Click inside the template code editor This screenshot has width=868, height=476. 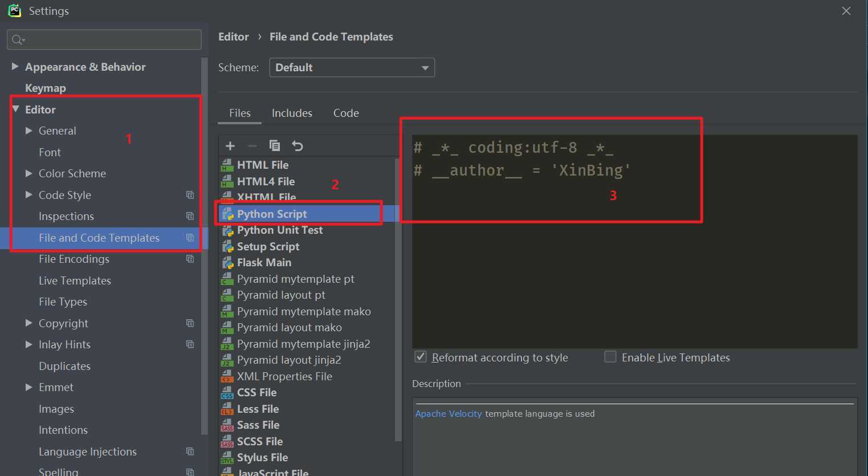tap(635, 242)
